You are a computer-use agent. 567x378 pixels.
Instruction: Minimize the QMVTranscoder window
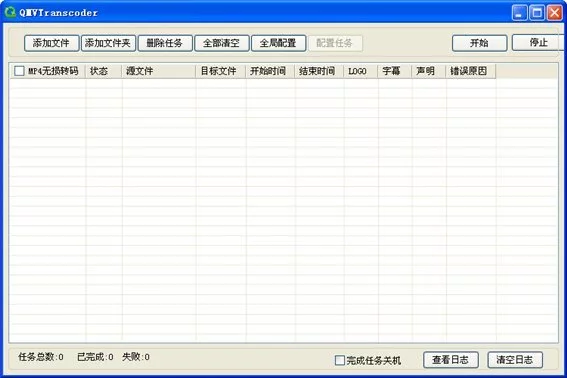[x=520, y=13]
